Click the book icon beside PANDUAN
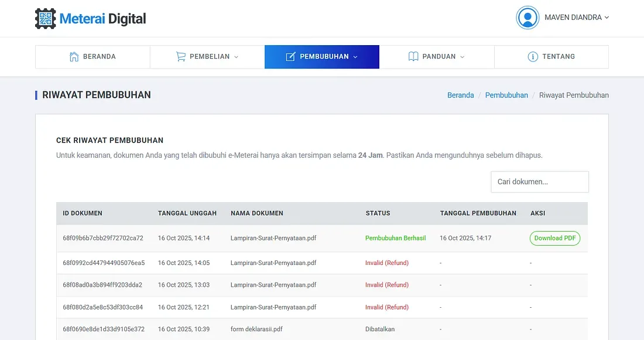The width and height of the screenshot is (644, 340). click(413, 56)
